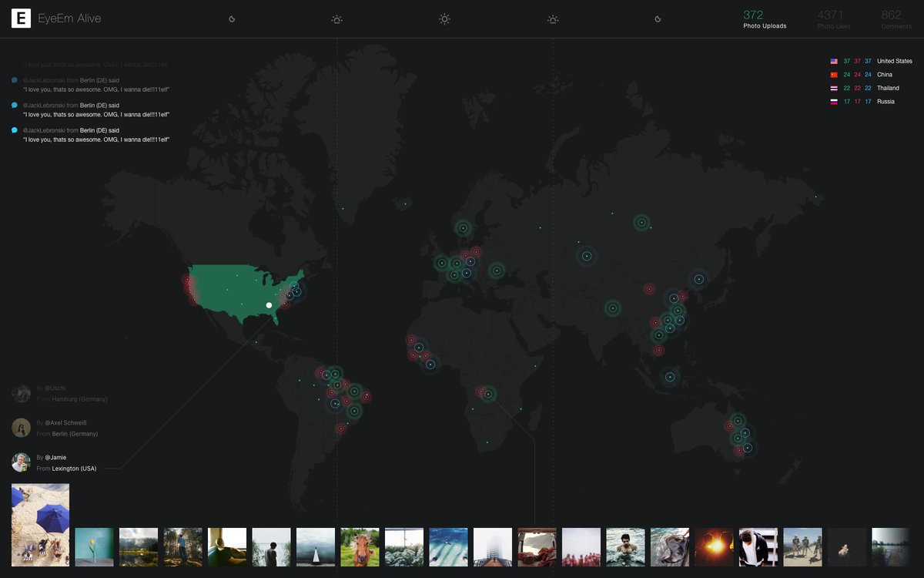Click the China flag icon
The image size is (924, 578).
834,75
